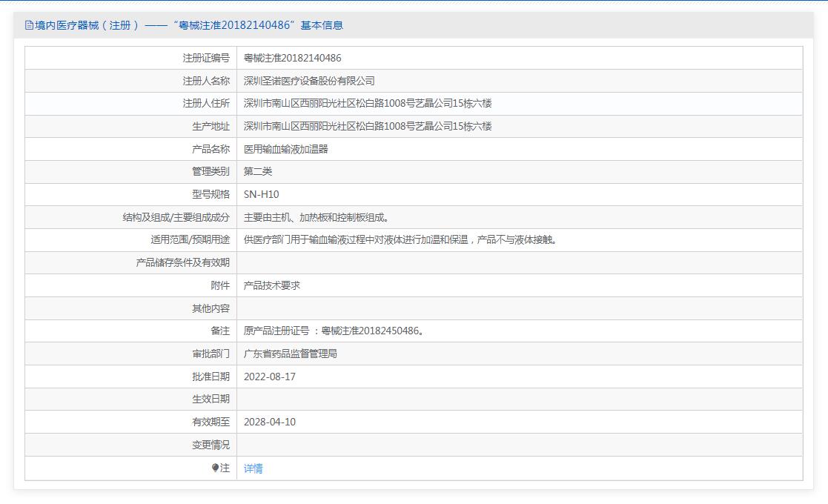Click the lightbulb icon beside 注

[x=216, y=468]
